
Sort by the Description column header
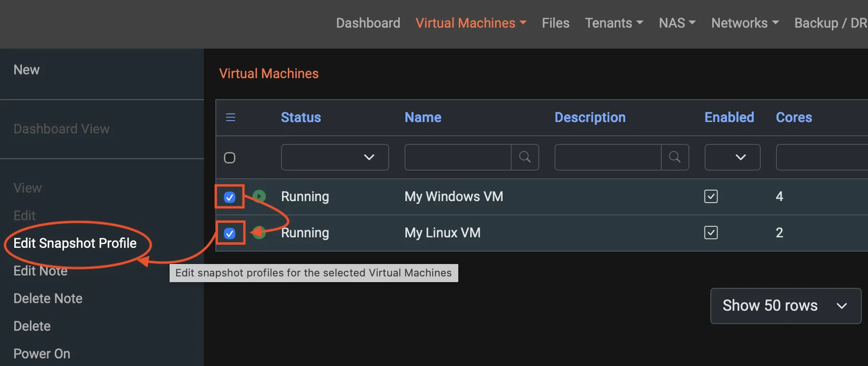590,117
